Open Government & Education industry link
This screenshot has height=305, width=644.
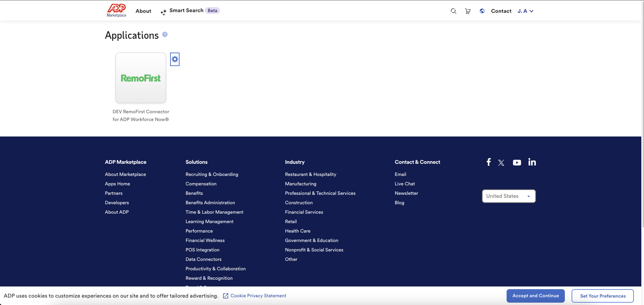pos(312,240)
